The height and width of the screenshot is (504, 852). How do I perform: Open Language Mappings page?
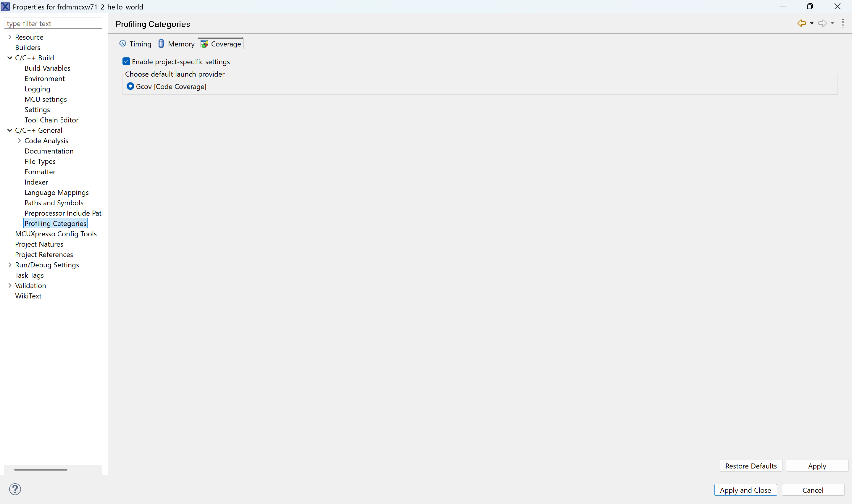[57, 192]
